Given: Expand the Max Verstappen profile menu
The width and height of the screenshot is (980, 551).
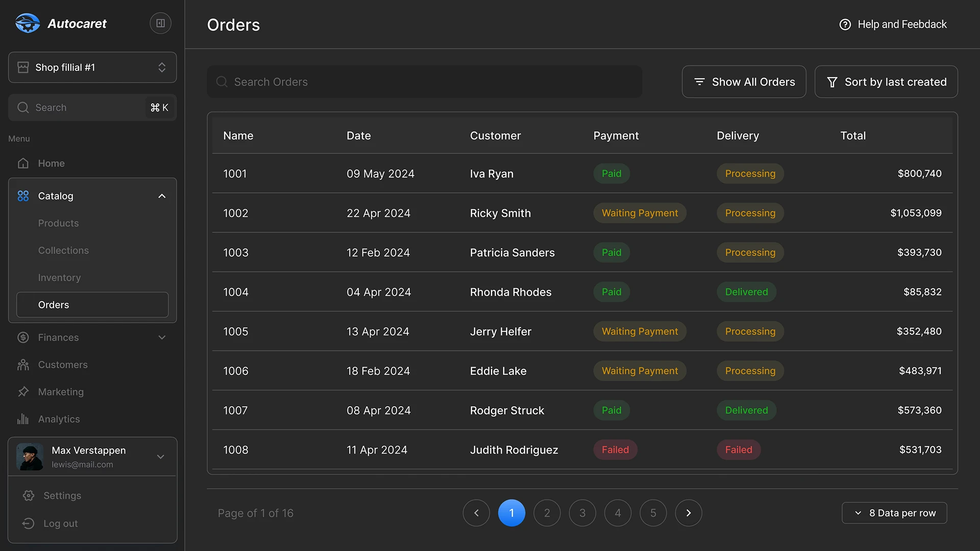Looking at the screenshot, I should 161,457.
